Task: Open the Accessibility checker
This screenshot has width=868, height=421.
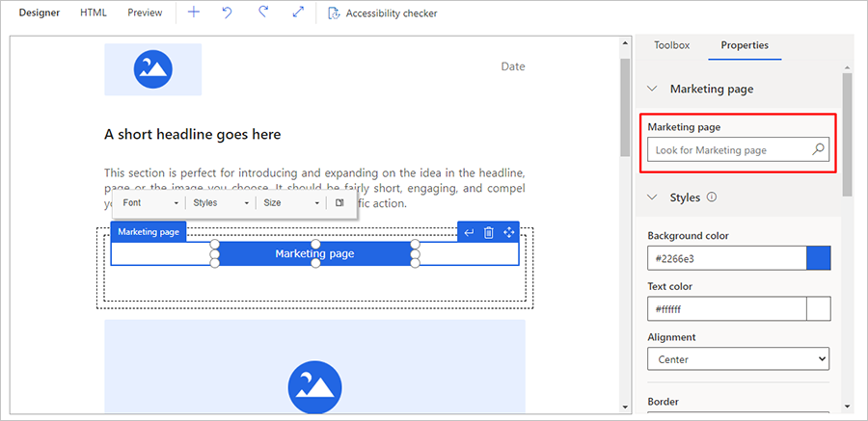Action: (383, 13)
